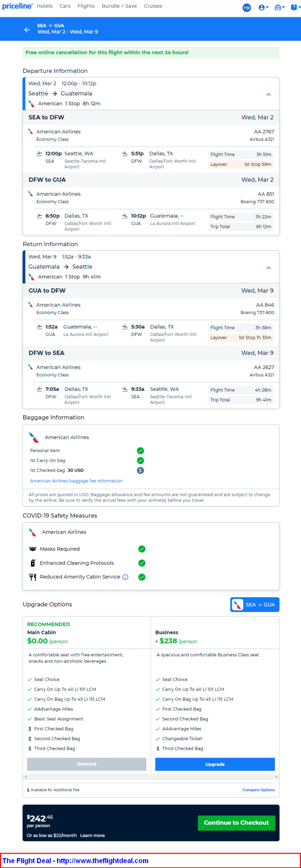Screen dimensions: 301x868
Task: Click the dollar icon for 1st Checked bag
Action: point(141,470)
